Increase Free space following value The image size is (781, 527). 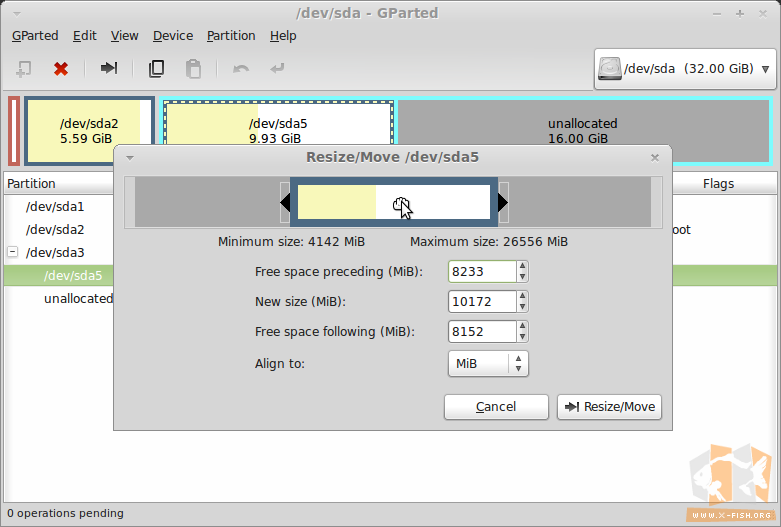tap(522, 326)
